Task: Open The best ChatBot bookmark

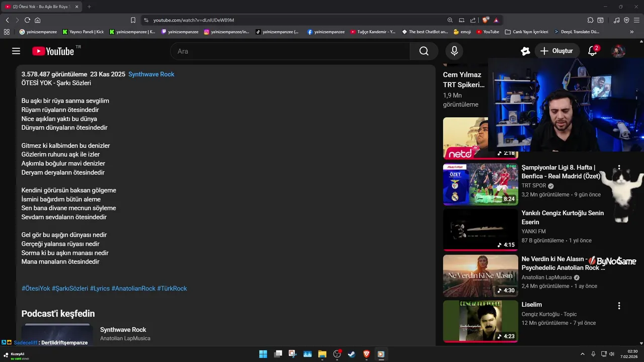Action: click(425, 32)
